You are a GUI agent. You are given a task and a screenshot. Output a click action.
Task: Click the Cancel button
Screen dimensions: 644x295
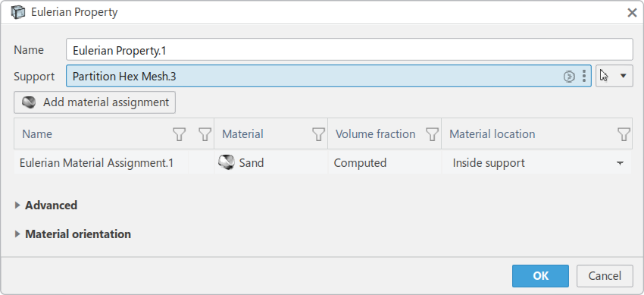[605, 276]
